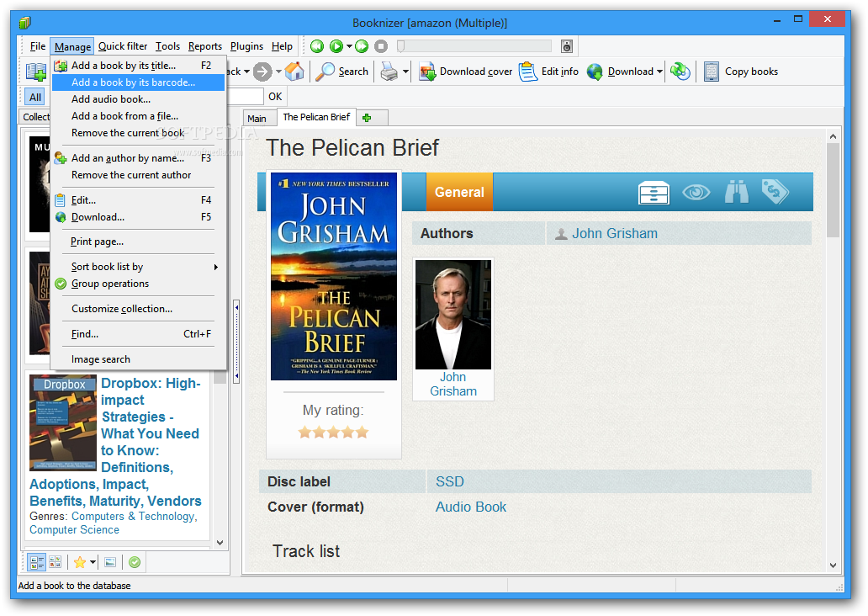
Task: Expand the Sort book list by submenu
Action: point(138,267)
